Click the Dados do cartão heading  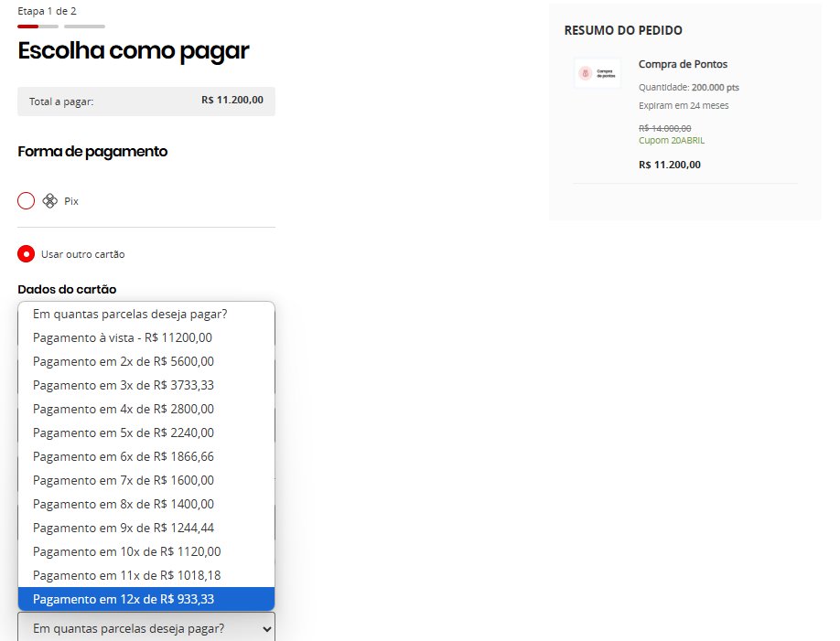[67, 289]
